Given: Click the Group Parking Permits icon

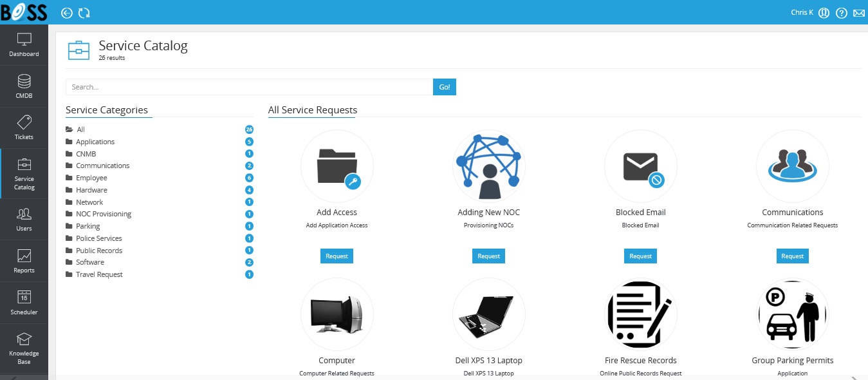Looking at the screenshot, I should pyautogui.click(x=793, y=314).
